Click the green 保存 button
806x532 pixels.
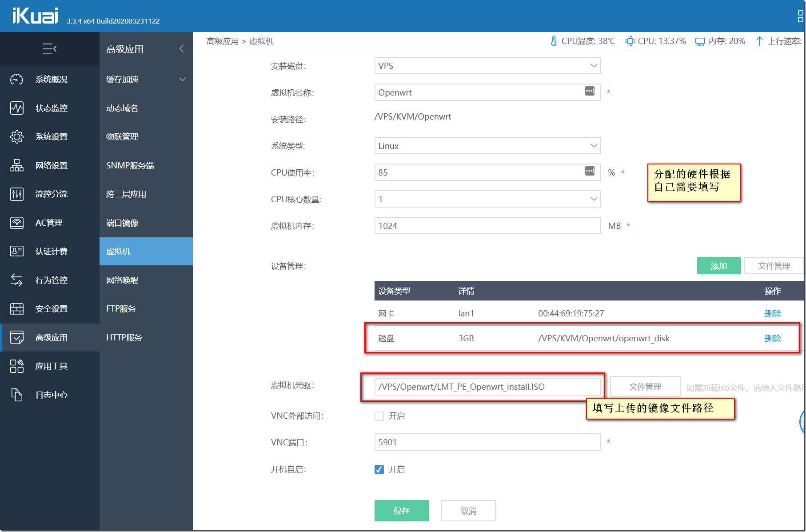(402, 511)
